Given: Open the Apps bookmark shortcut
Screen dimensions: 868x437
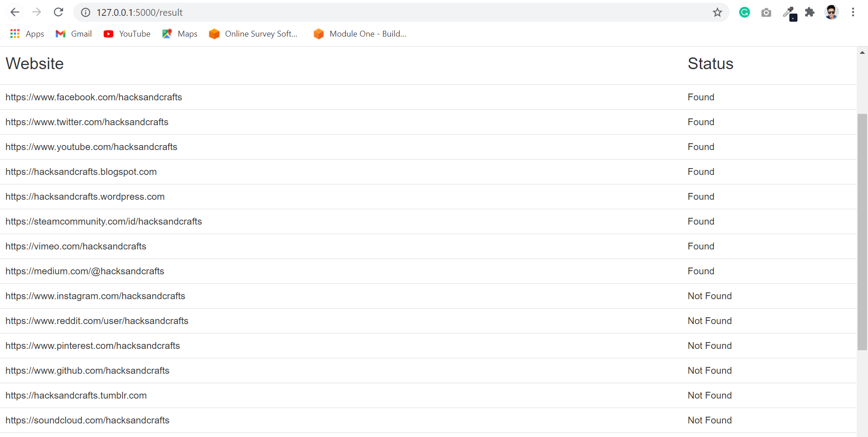Looking at the screenshot, I should pyautogui.click(x=27, y=34).
